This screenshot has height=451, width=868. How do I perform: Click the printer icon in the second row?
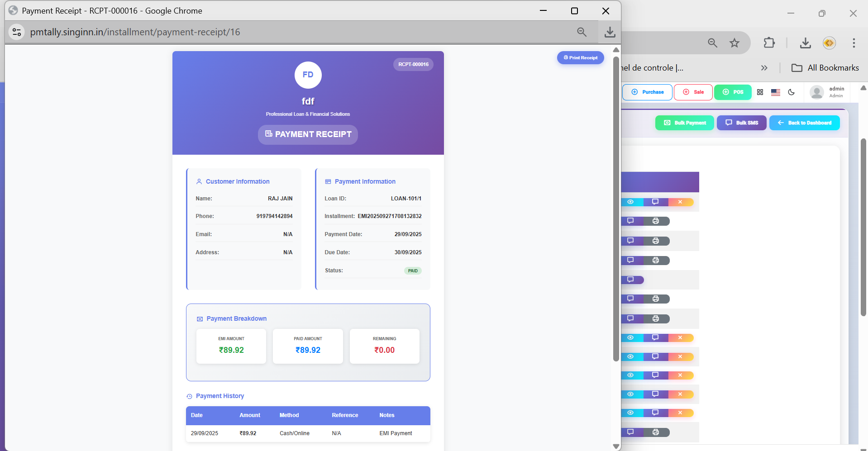656,221
